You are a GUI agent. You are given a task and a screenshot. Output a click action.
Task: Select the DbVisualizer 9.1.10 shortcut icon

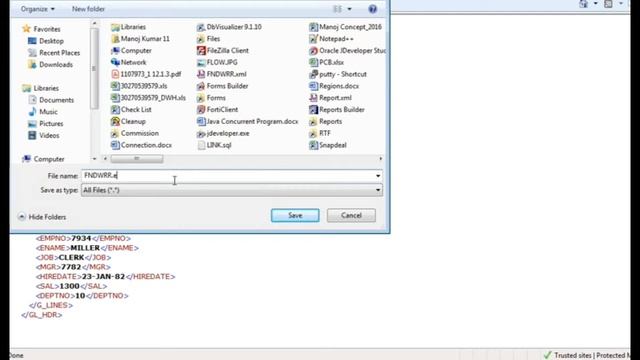tap(201, 27)
